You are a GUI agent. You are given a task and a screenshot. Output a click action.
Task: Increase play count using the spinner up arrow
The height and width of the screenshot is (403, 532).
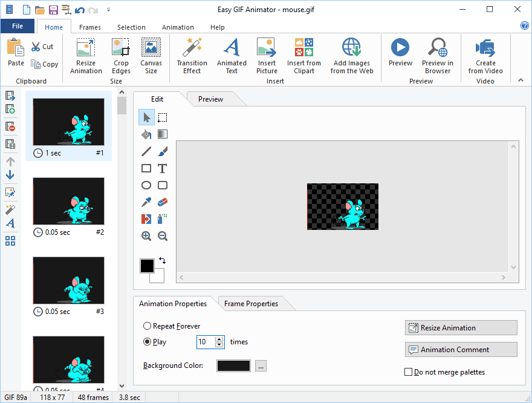(219, 339)
